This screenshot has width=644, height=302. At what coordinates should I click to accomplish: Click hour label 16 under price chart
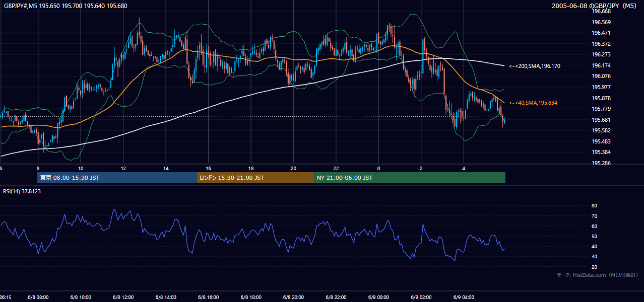point(208,168)
